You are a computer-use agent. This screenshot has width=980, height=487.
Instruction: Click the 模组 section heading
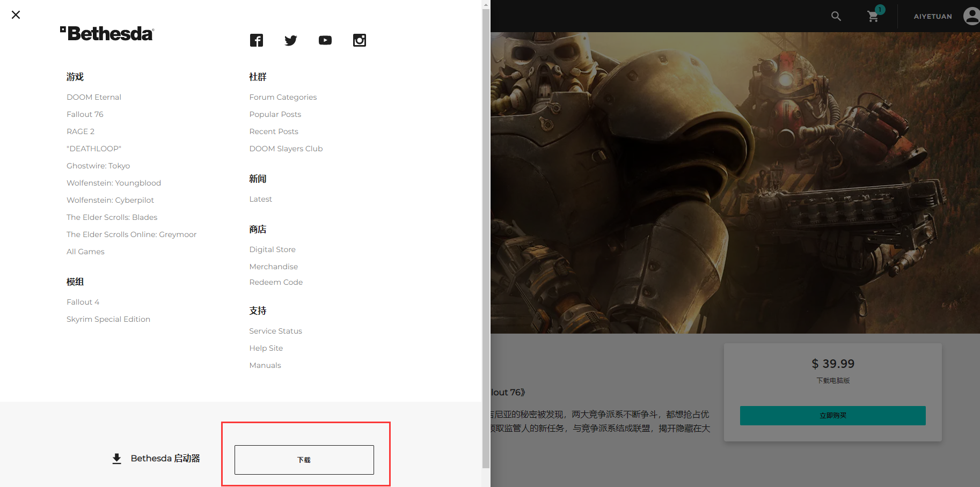click(x=75, y=282)
